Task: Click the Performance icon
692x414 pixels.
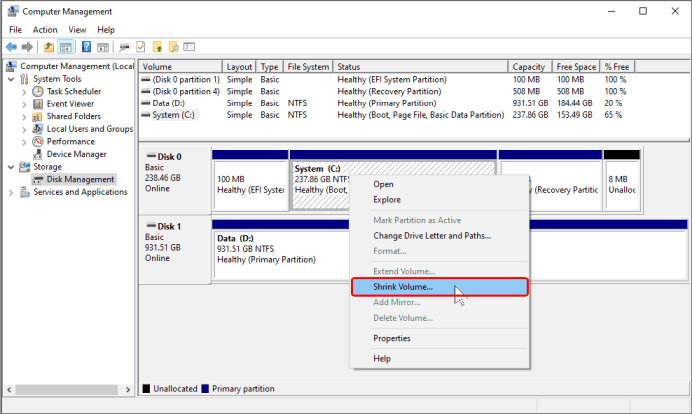Action: (38, 142)
